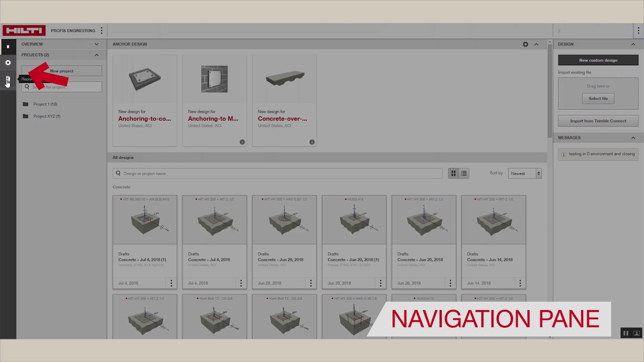Open options menu for Jul 4, 2018 (1) design
The height and width of the screenshot is (362, 644).
pyautogui.click(x=171, y=283)
